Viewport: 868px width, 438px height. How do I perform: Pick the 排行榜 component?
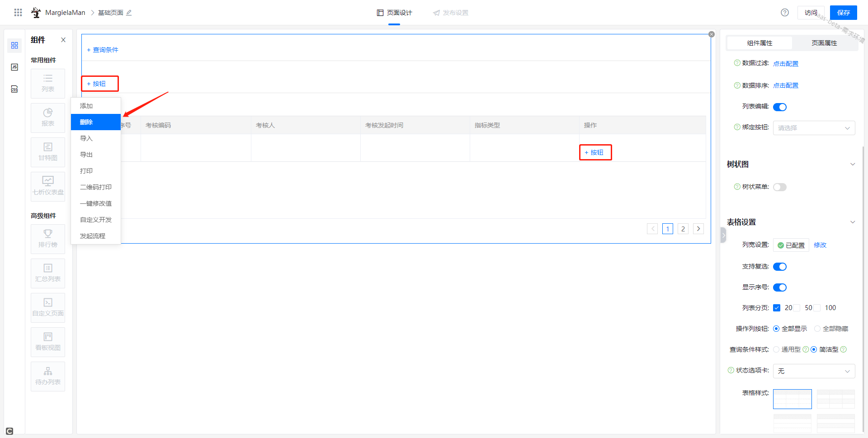click(48, 239)
